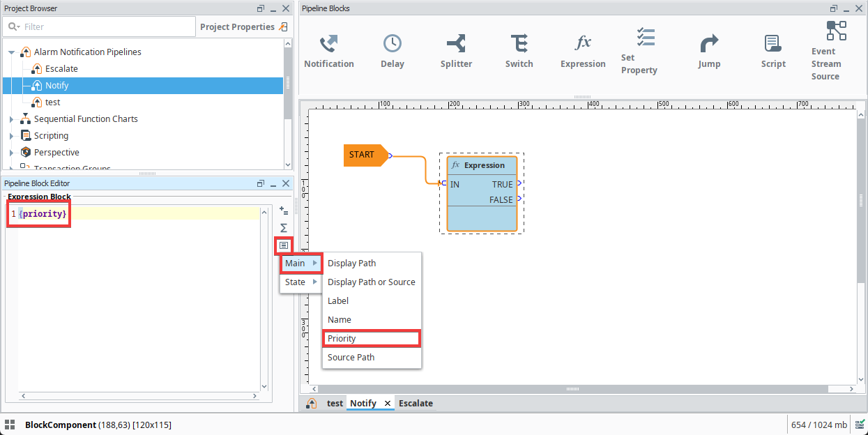
Task: Pick the Delay block from the palette
Action: [393, 52]
